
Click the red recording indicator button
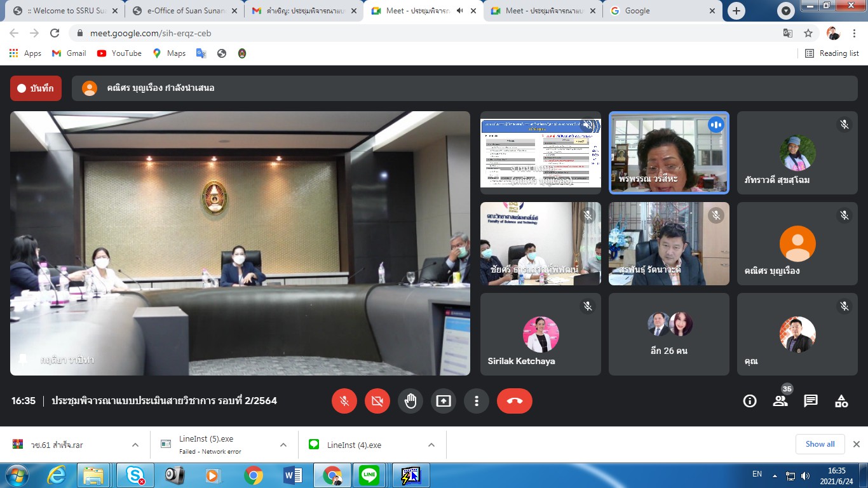click(x=36, y=88)
